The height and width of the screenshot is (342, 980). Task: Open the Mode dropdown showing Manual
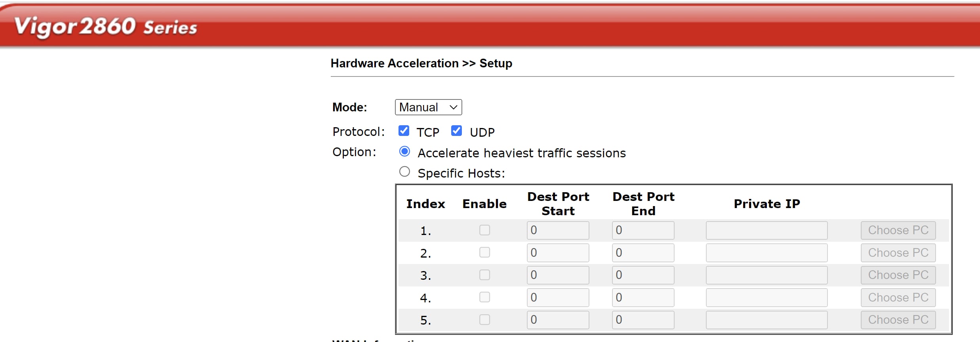428,107
